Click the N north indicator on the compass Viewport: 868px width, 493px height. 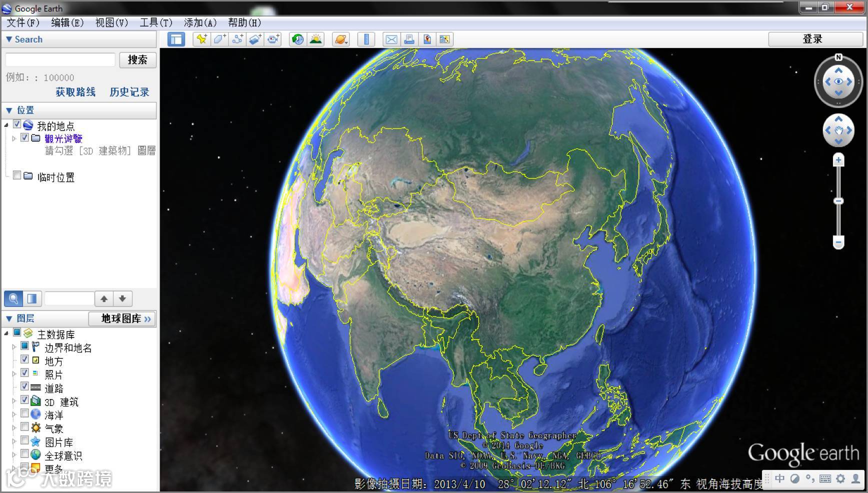tap(839, 57)
